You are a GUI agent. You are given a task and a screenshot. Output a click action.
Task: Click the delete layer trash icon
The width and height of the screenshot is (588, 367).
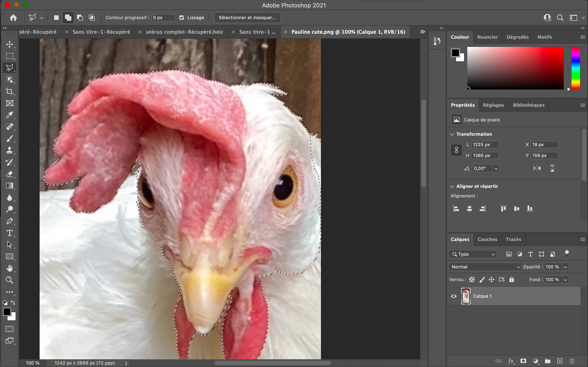point(572,361)
